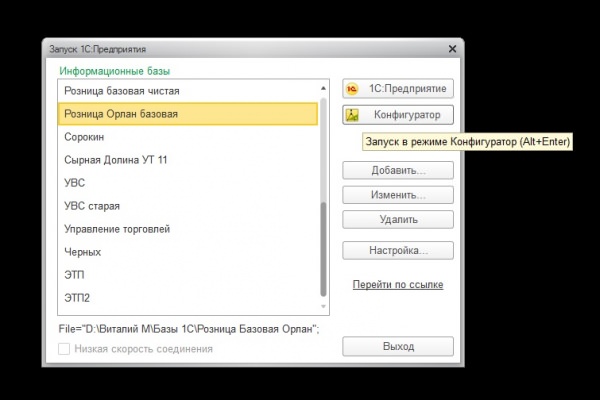The image size is (600, 400).
Task: Select the Розница базовая чистая base
Action: pos(188,91)
